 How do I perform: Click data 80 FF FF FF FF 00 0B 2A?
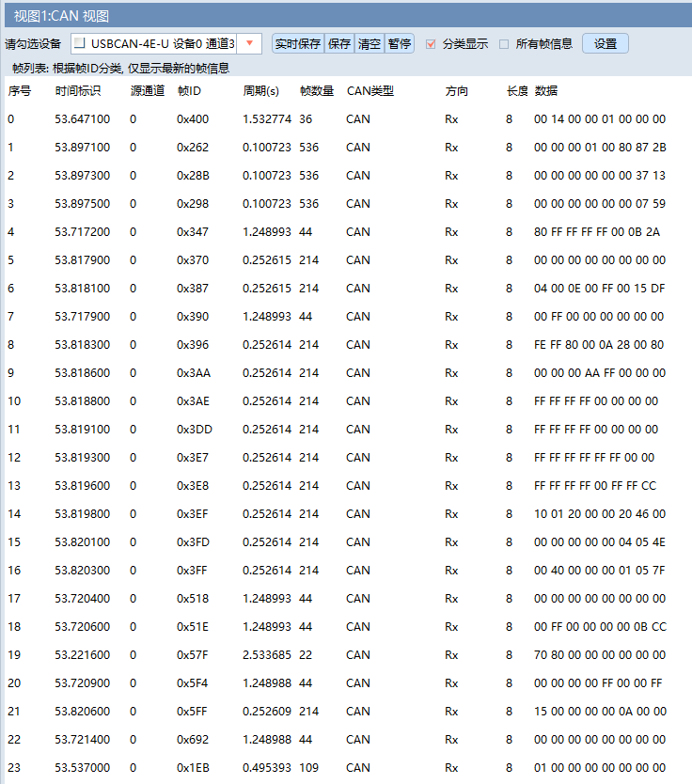pyautogui.click(x=597, y=232)
